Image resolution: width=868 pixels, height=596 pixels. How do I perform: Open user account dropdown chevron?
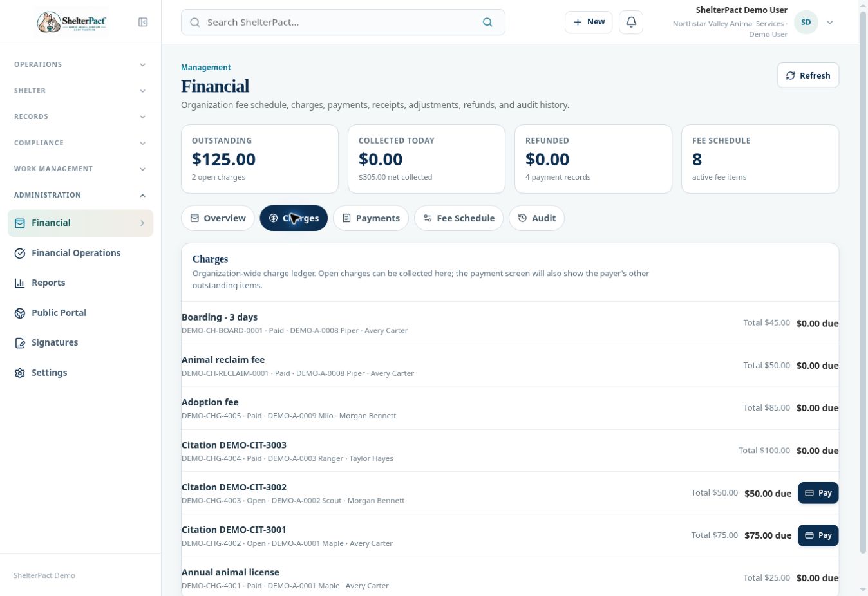(x=830, y=22)
